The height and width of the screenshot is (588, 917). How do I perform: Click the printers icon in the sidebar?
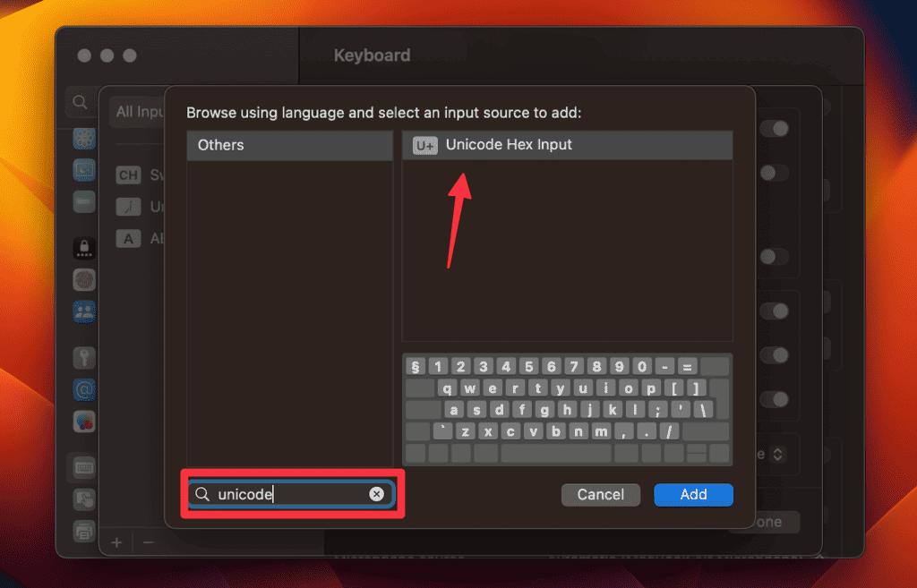coord(83,532)
